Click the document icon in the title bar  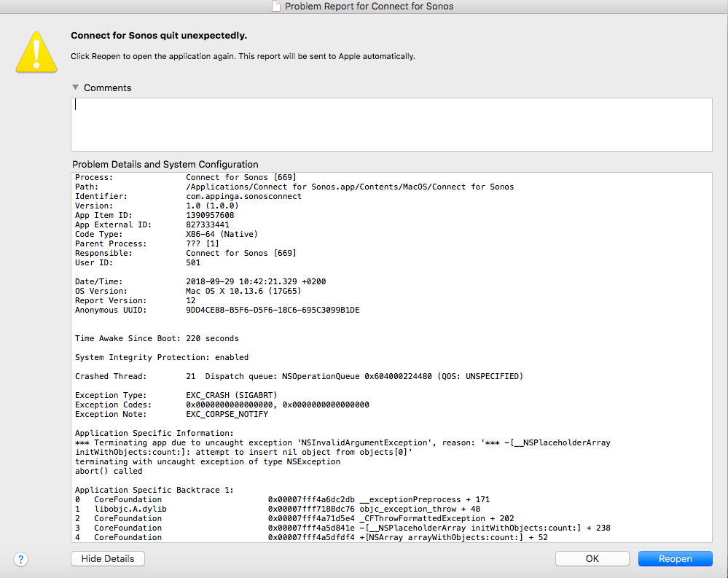click(x=275, y=6)
